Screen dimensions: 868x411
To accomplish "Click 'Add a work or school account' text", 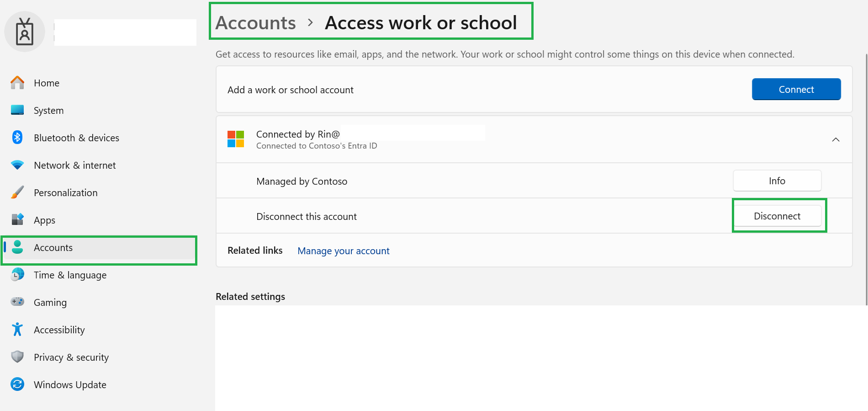I will (291, 90).
